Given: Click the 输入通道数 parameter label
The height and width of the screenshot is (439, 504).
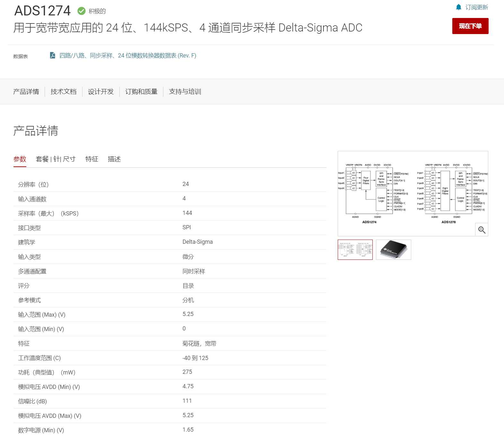Looking at the screenshot, I should click(x=32, y=199).
